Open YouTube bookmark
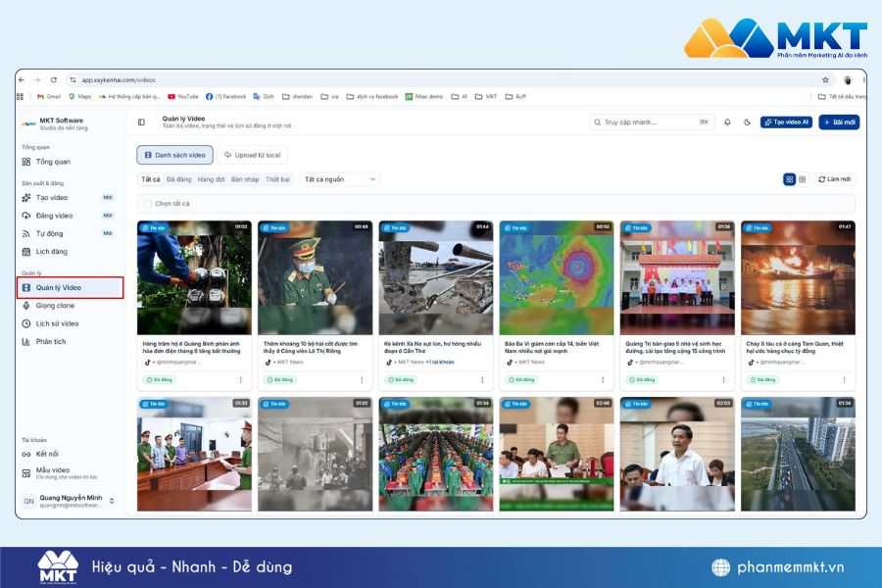 click(183, 97)
